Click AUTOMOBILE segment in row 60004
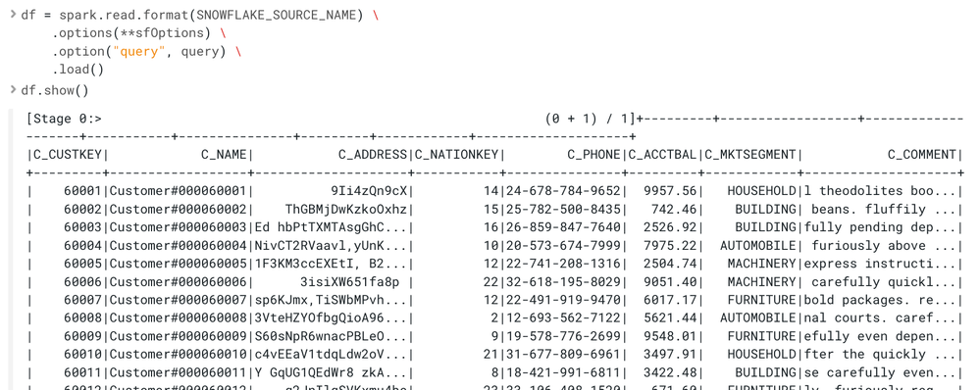 (x=758, y=245)
